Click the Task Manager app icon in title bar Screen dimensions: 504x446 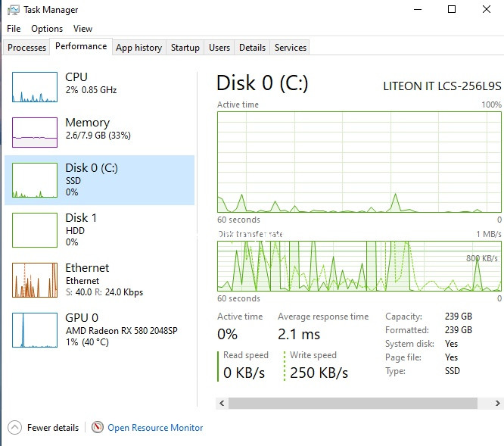coord(13,10)
